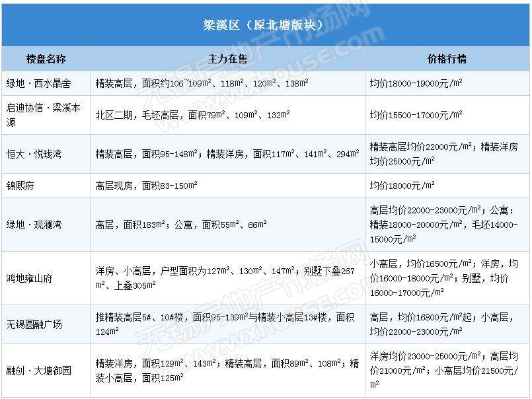532x399 pixels.
Task: Click the table title 梁溪区（原北塘版块）
Action: (263, 25)
